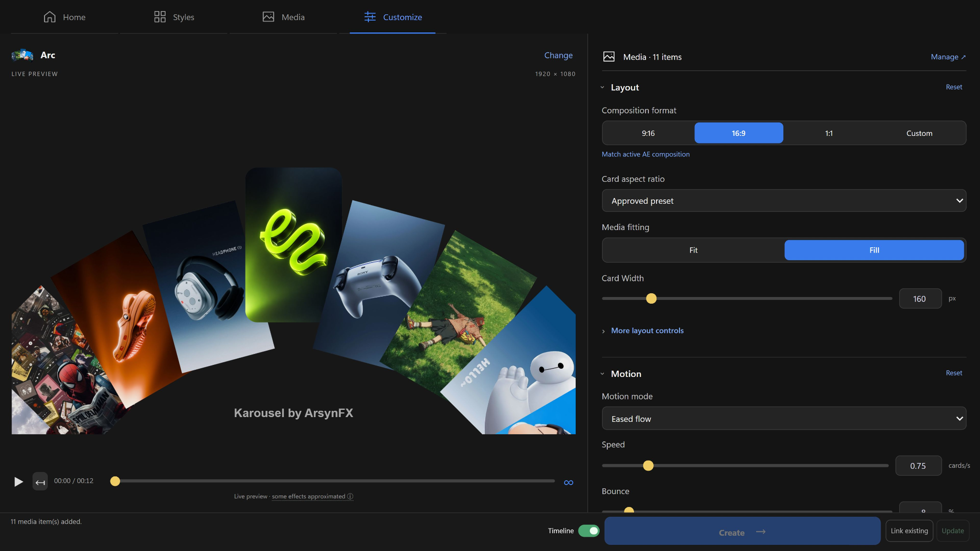The width and height of the screenshot is (980, 551).
Task: Switch to the Media tab
Action: tap(283, 17)
